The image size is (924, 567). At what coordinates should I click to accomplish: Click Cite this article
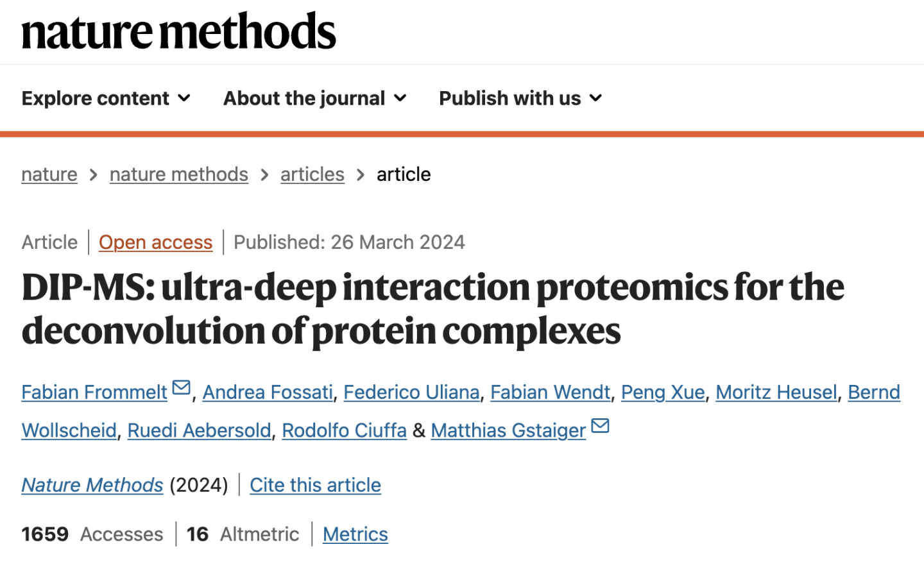315,486
